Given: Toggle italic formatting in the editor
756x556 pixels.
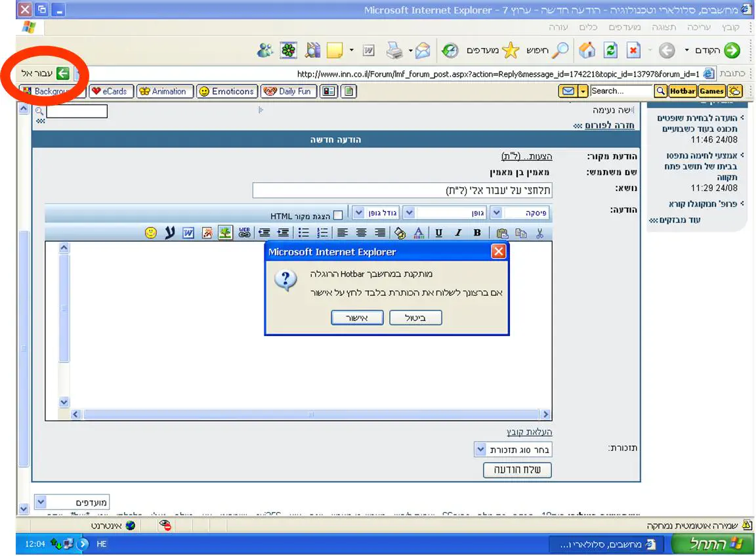Looking at the screenshot, I should (458, 232).
